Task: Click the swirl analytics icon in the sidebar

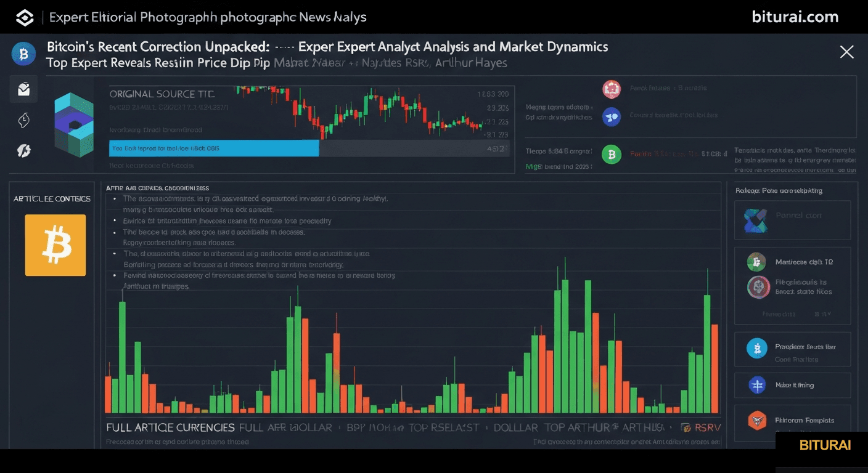Action: [23, 150]
